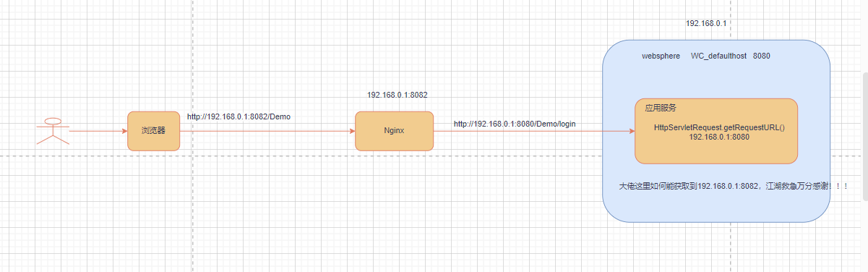Click the 192.168.0.1:8082 label above Nginx

coord(398,95)
